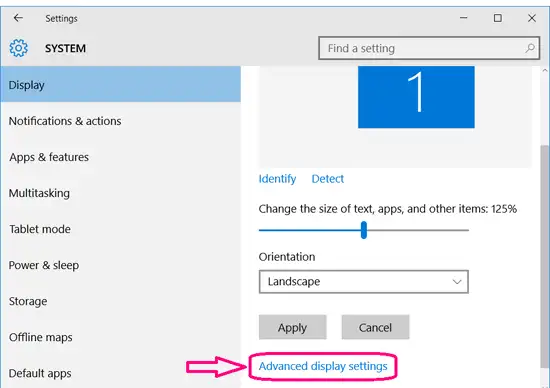Click the Apply button
Image resolution: width=550 pixels, height=388 pixels.
(293, 327)
